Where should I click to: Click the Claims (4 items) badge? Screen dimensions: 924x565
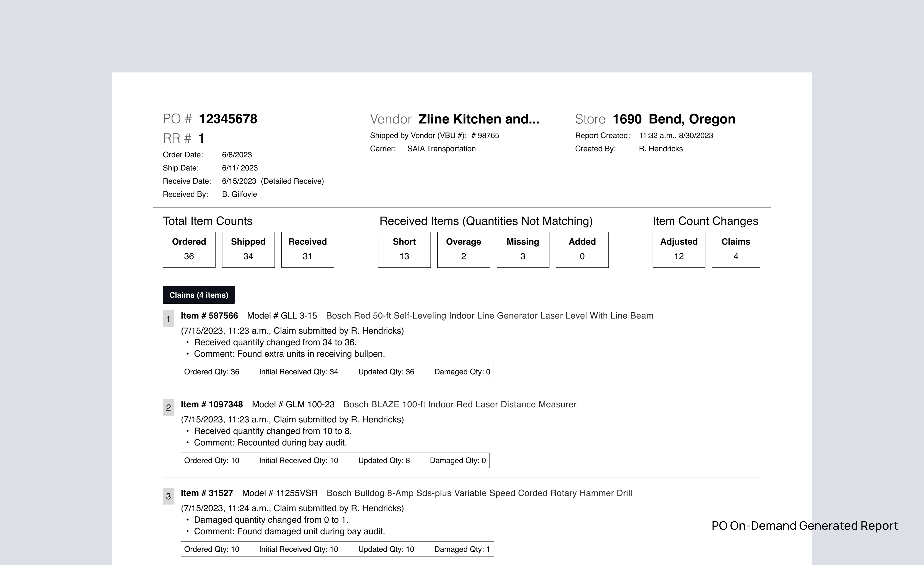click(x=198, y=295)
